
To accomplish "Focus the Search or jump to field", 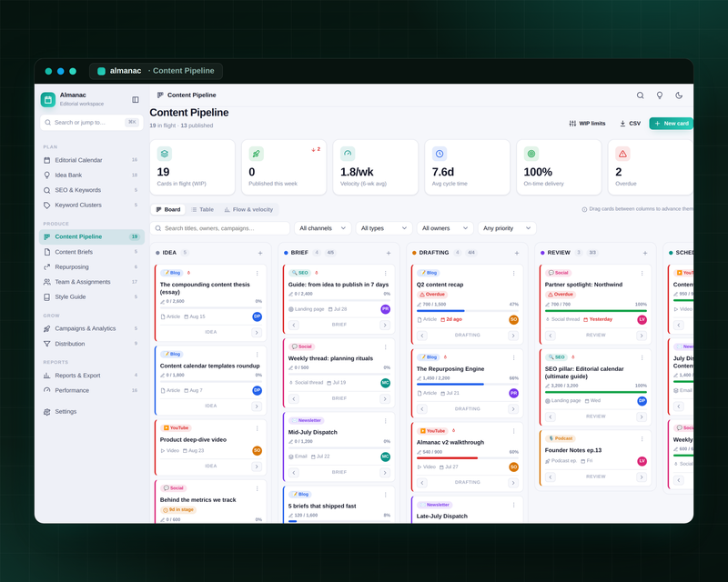I will click(x=92, y=123).
